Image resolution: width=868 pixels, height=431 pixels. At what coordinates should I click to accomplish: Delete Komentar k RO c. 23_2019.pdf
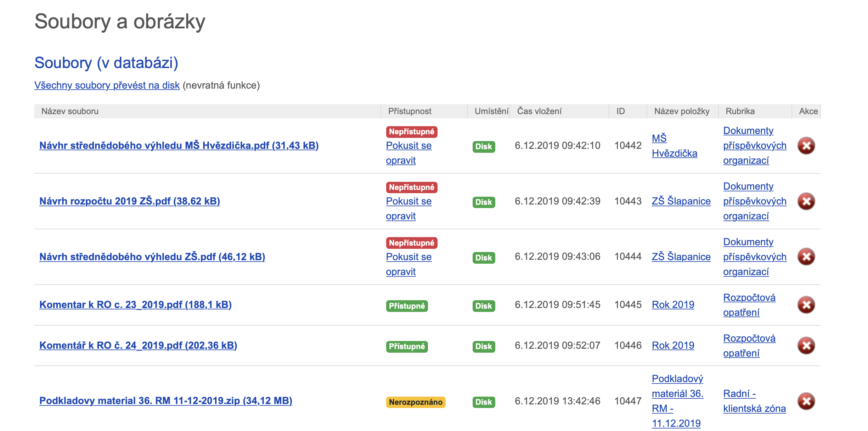806,305
